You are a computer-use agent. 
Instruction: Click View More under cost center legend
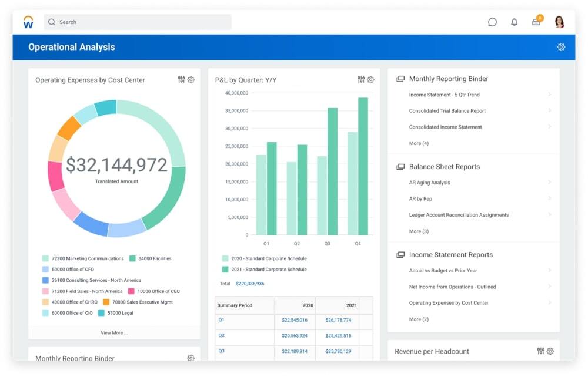pos(114,333)
